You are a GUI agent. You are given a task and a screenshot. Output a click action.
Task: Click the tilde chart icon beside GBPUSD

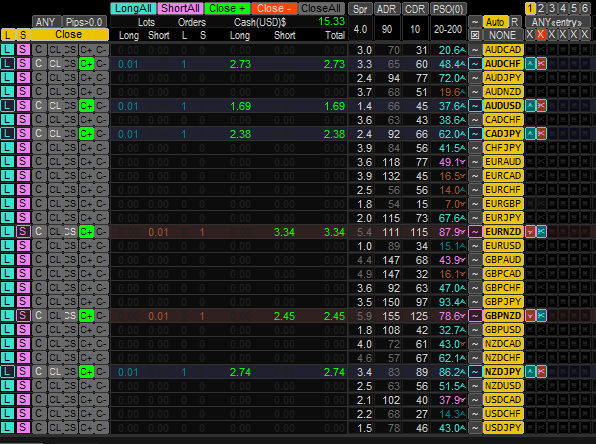(475, 330)
